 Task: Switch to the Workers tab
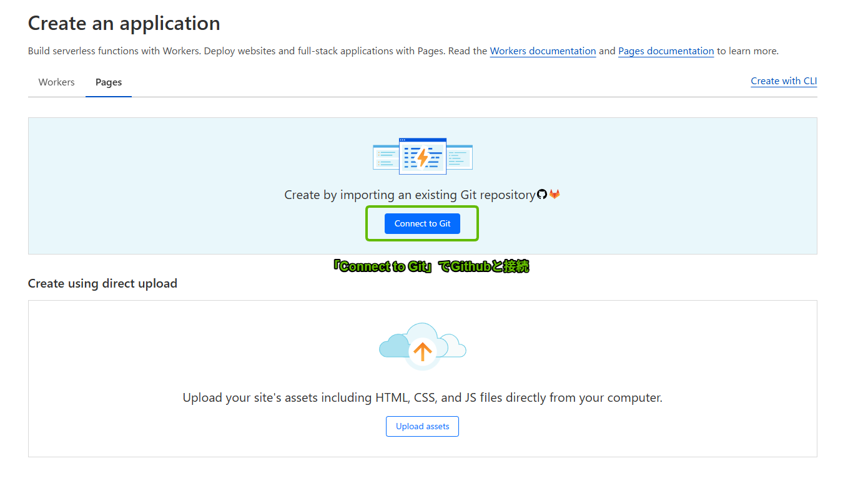(56, 82)
